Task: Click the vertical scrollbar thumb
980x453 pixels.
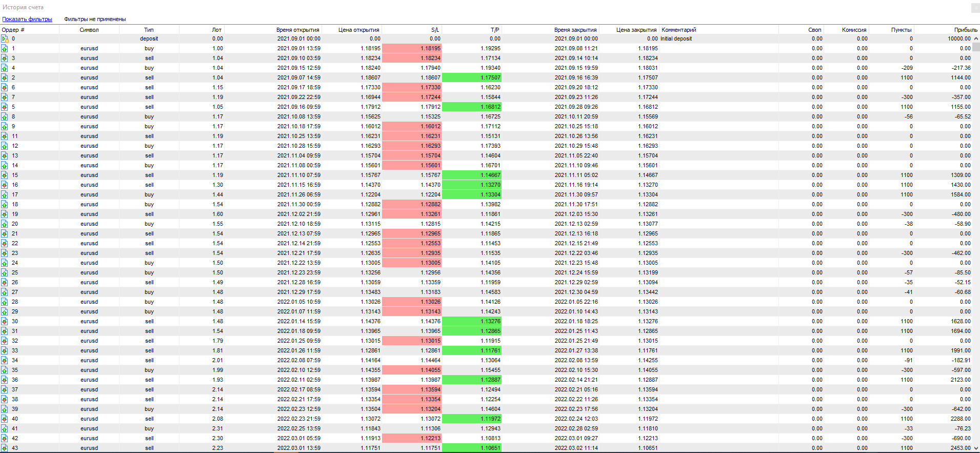Action: click(976, 47)
